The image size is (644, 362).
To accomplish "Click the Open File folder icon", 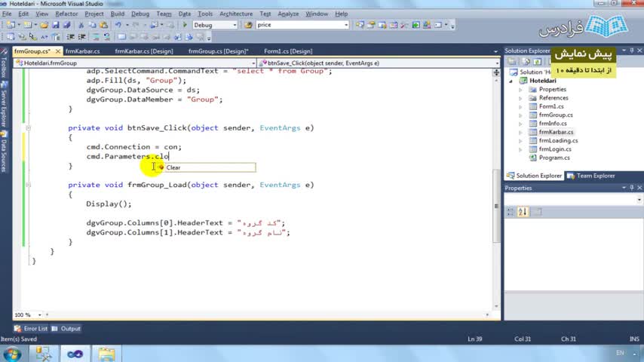I will (x=44, y=25).
